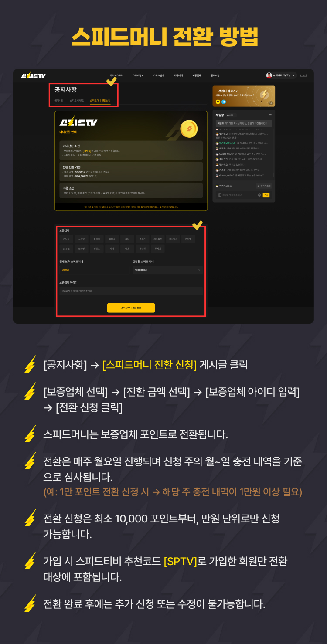Click the add attachment icon in chat input
This screenshot has height=644, width=327.
(x=220, y=195)
